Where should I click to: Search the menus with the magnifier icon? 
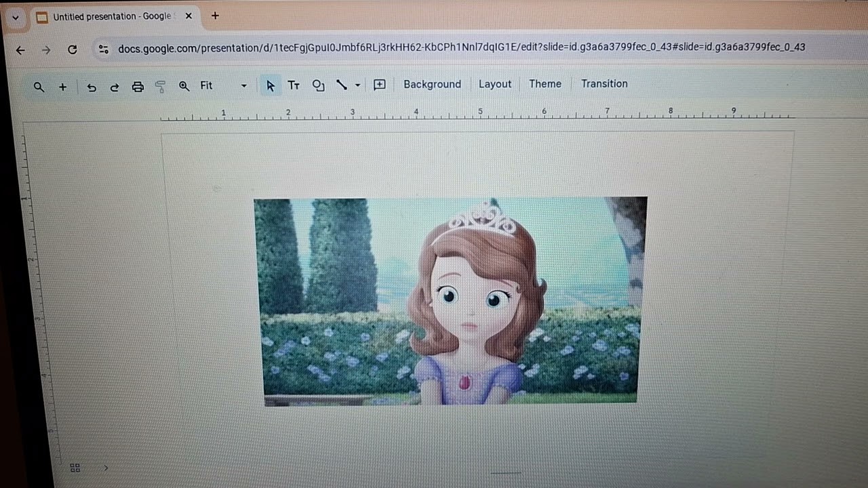coord(39,87)
